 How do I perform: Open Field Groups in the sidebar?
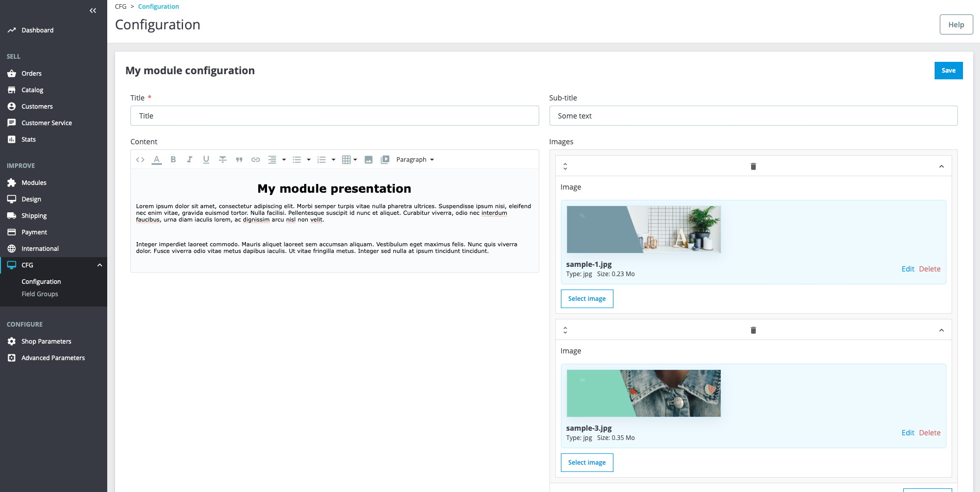40,294
